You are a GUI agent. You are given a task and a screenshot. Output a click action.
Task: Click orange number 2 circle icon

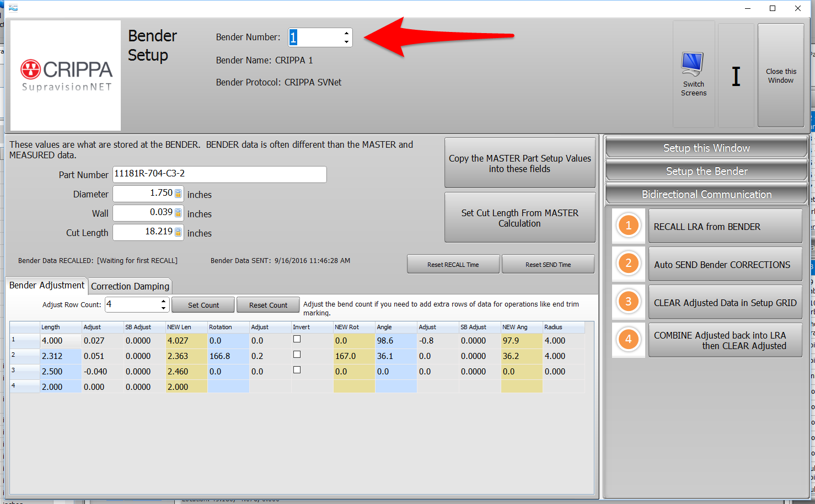628,264
